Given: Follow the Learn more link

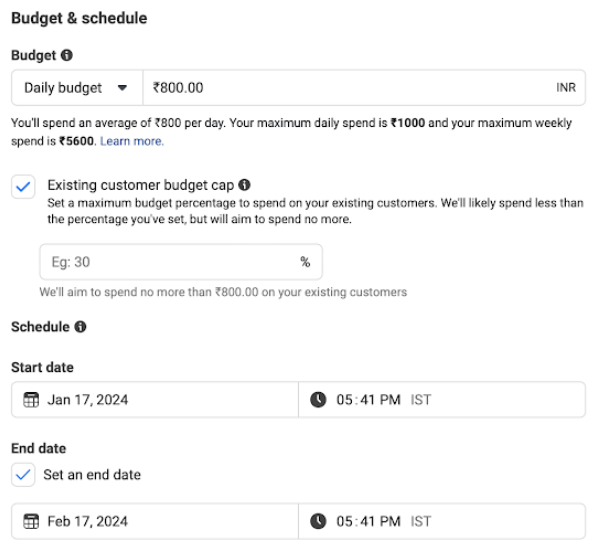Looking at the screenshot, I should pyautogui.click(x=132, y=141).
